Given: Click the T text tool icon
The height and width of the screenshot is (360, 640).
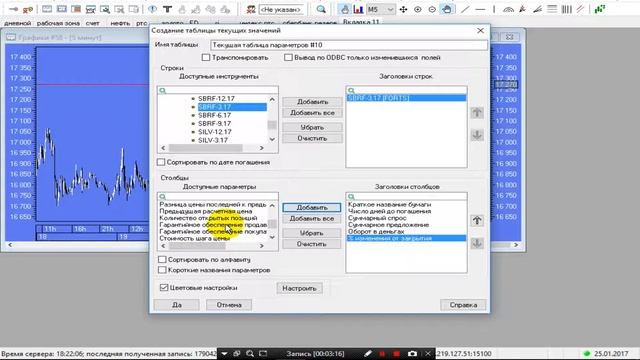Looking at the screenshot, I should coord(167,9).
